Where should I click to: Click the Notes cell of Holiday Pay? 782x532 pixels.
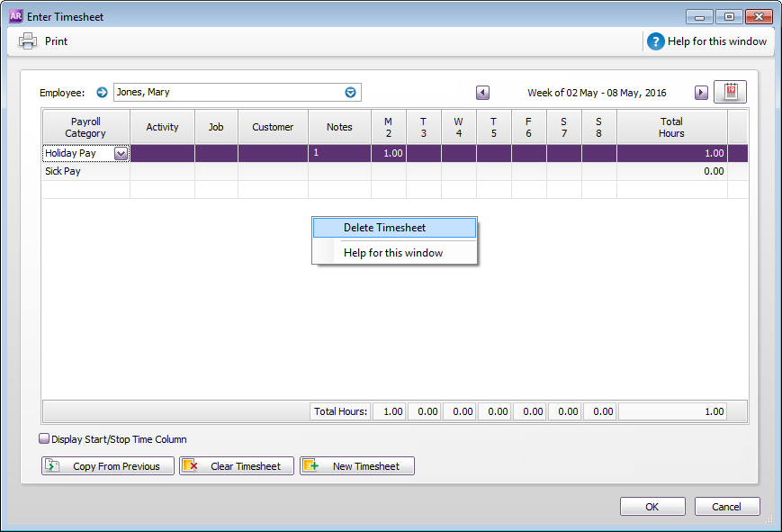339,154
